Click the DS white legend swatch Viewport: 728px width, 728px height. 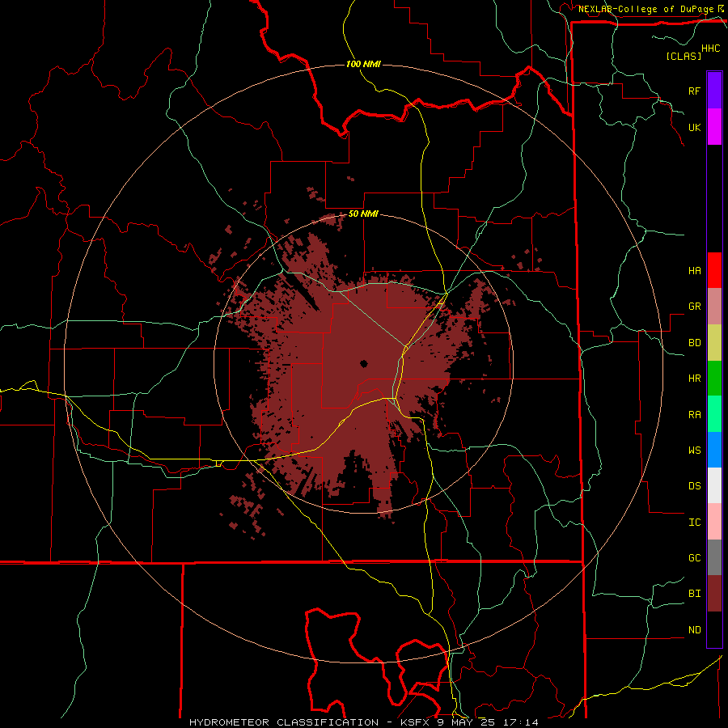click(x=714, y=485)
